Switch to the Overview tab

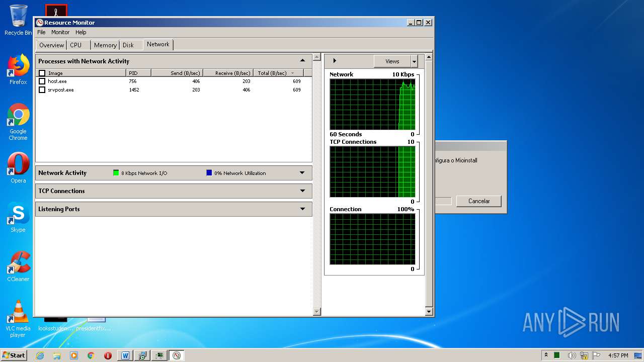[51, 45]
